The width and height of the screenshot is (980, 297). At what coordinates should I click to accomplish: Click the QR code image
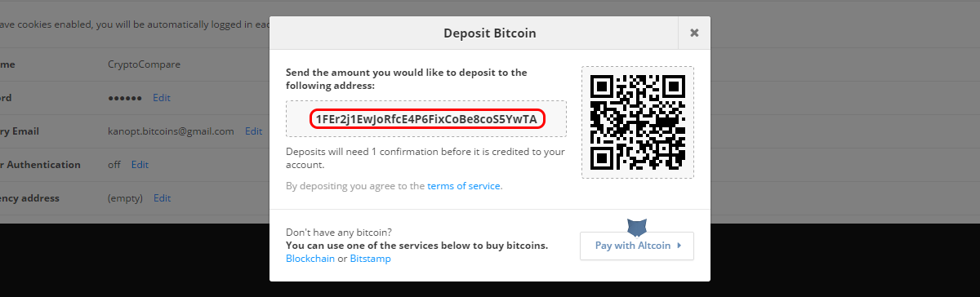[638, 122]
